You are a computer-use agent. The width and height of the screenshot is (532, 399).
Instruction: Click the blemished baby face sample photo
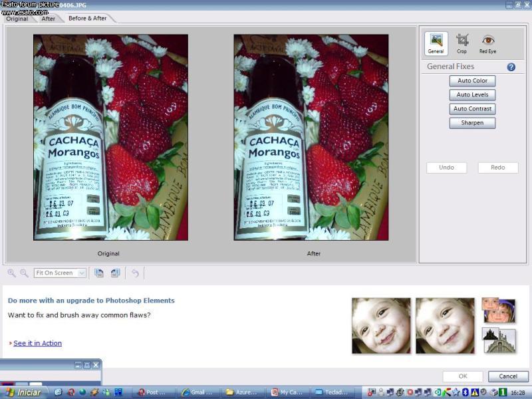(x=381, y=326)
